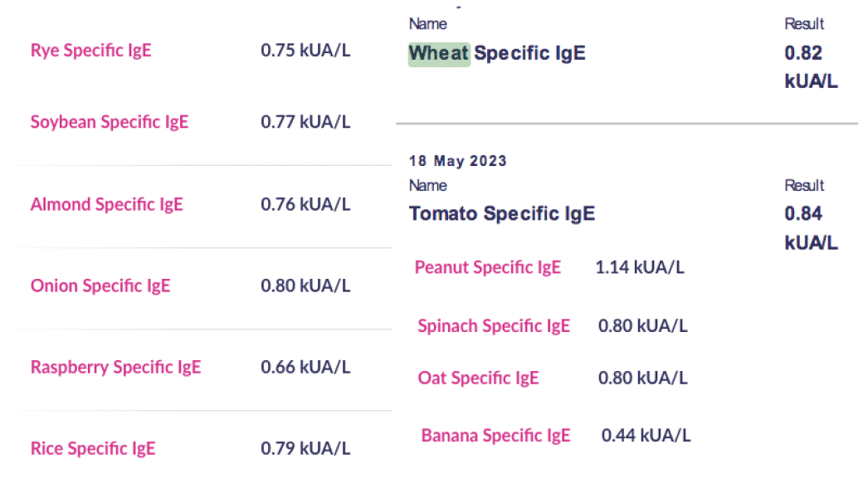The image size is (868, 498).
Task: Click the 18 May 2023 date
Action: click(x=457, y=161)
